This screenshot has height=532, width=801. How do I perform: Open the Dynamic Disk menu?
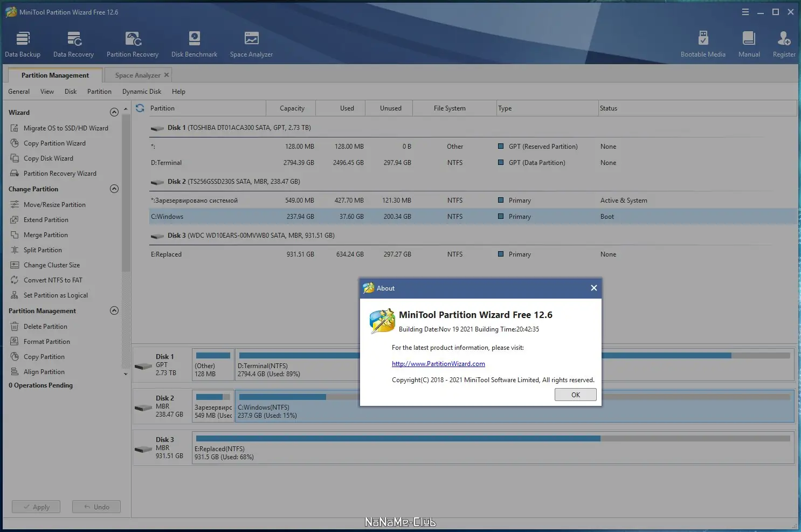pyautogui.click(x=142, y=92)
